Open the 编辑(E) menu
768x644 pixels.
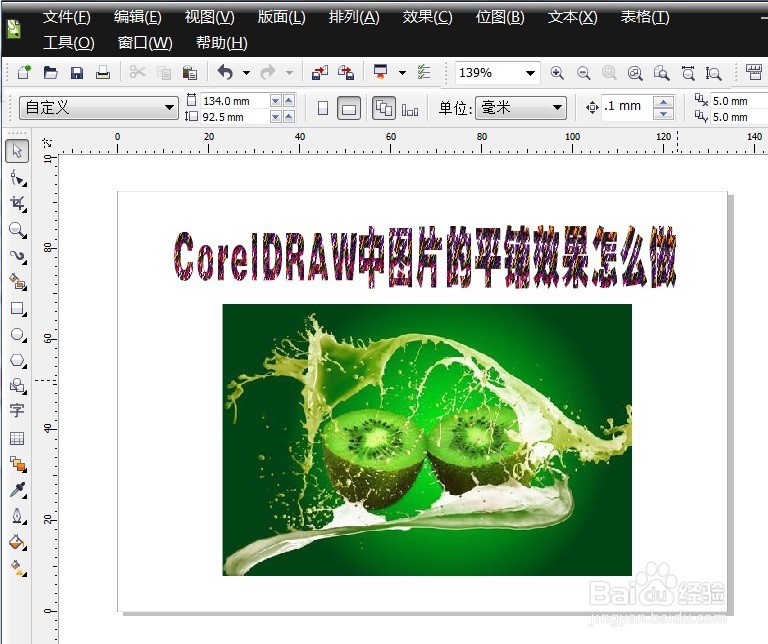click(138, 17)
